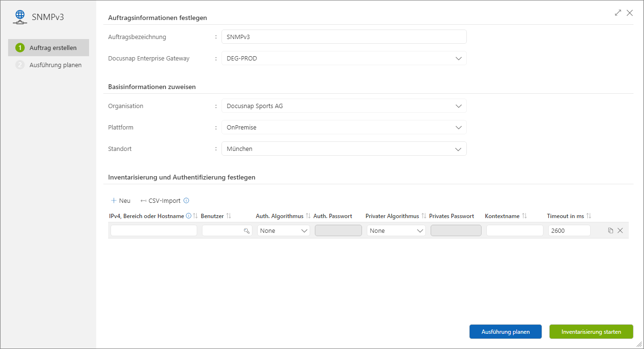Open the Privater Algorithmus None dropdown
The width and height of the screenshot is (644, 349).
coord(396,231)
